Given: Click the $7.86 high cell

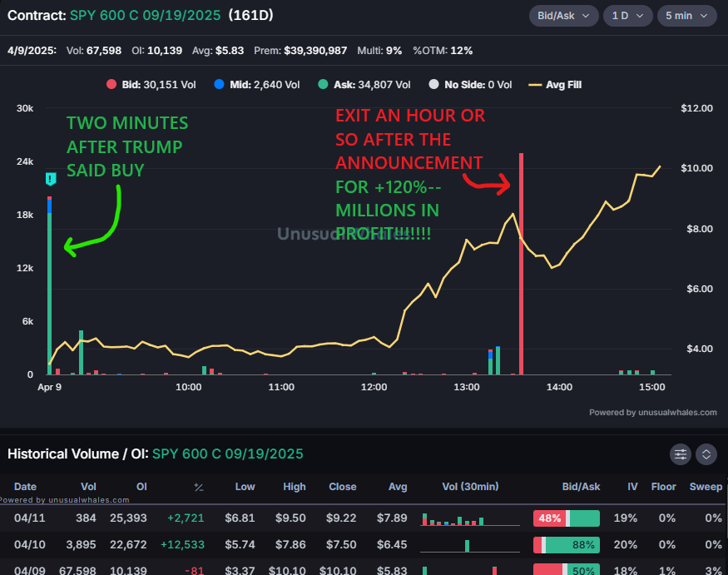Looking at the screenshot, I should pos(290,544).
